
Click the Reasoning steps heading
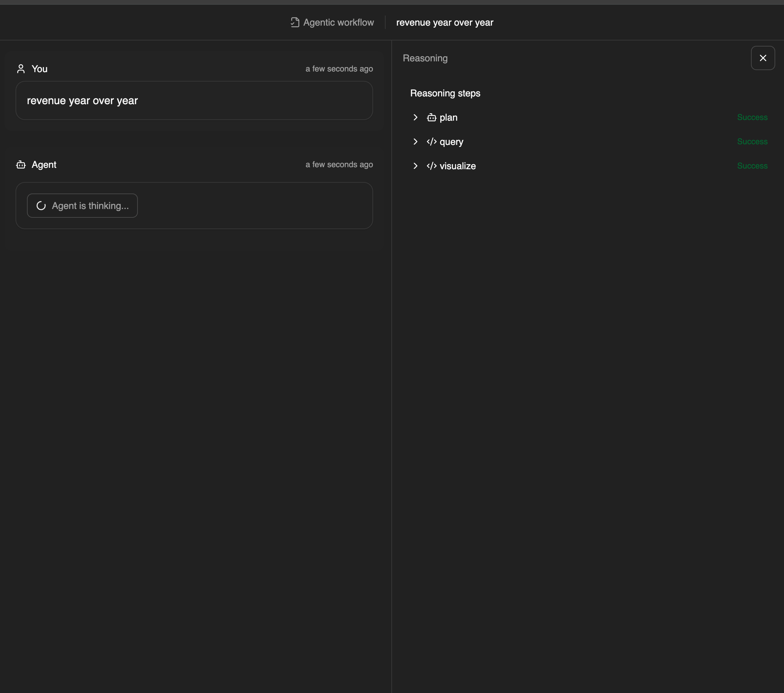coord(445,94)
